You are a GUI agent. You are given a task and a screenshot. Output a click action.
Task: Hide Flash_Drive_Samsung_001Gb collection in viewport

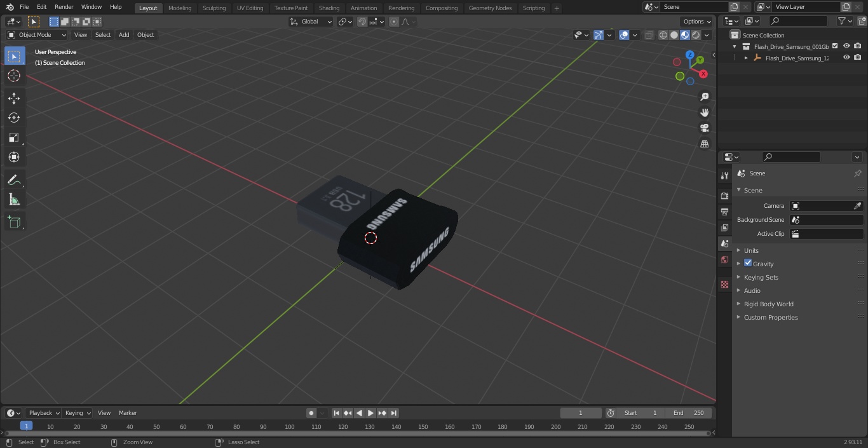846,46
